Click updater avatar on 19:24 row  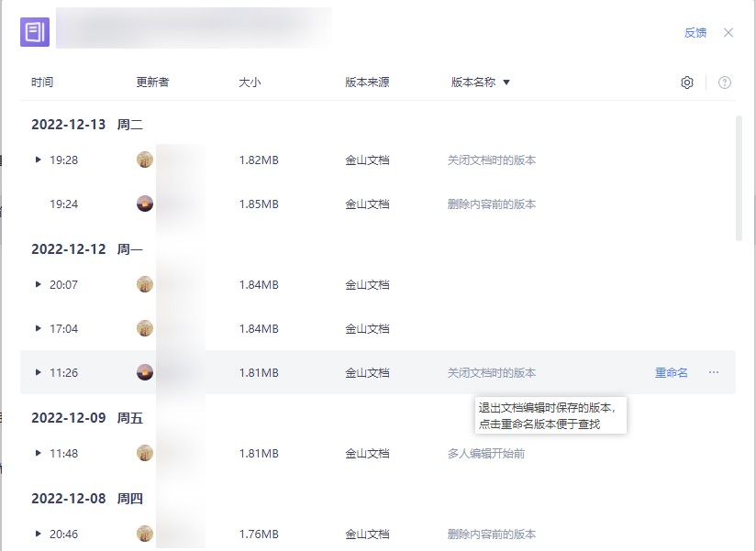[145, 204]
